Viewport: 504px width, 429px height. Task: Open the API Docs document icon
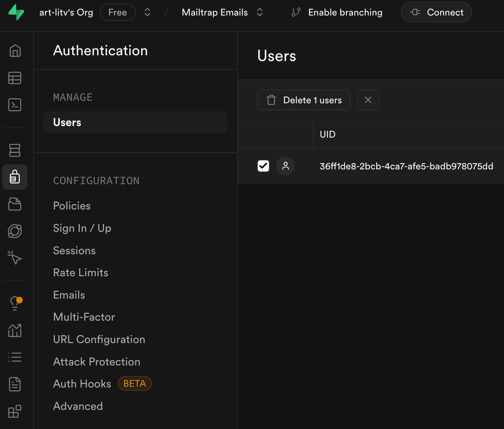tap(15, 384)
